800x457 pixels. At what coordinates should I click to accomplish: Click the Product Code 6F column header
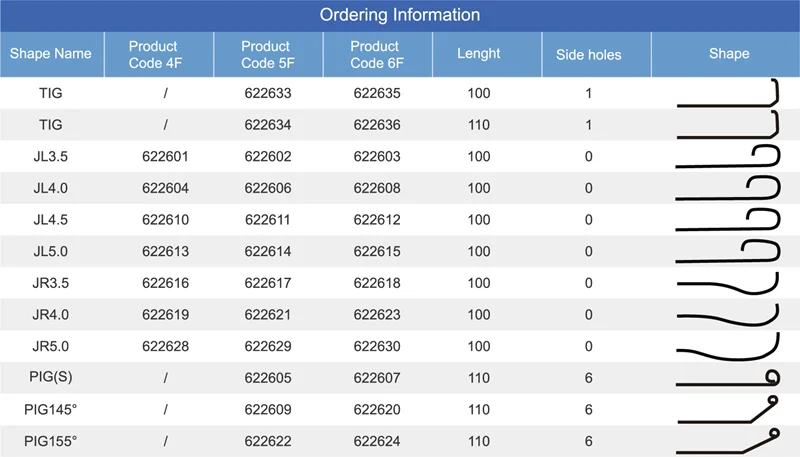[x=376, y=54]
